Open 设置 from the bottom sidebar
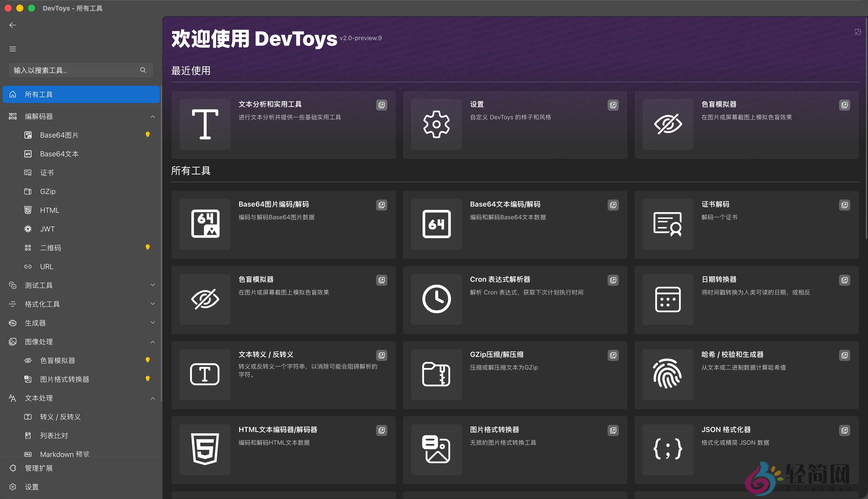Screen dimensions: 868x499 (31, 487)
